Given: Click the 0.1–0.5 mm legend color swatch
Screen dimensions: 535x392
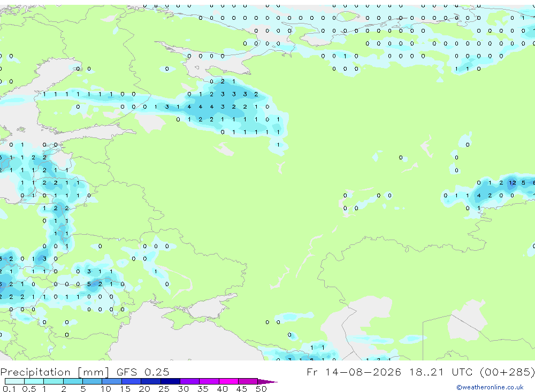Looking at the screenshot, I should point(14,381).
